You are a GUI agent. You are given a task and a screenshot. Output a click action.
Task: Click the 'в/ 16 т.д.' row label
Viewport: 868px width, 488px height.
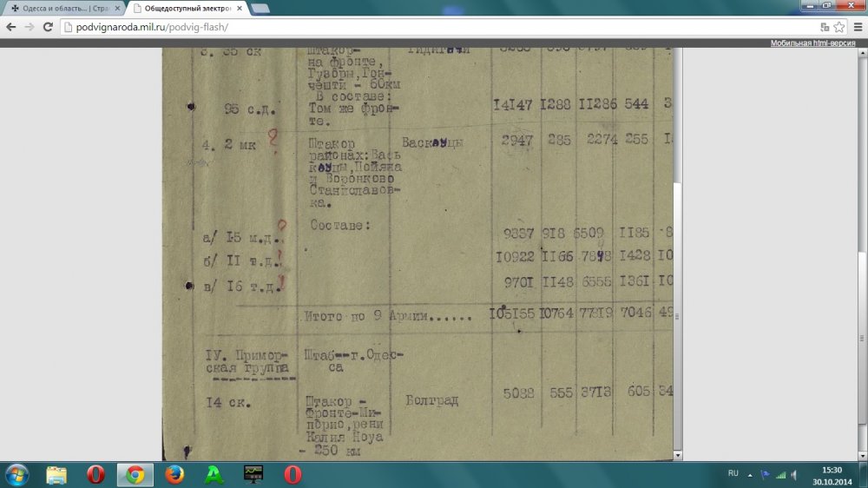tap(240, 287)
